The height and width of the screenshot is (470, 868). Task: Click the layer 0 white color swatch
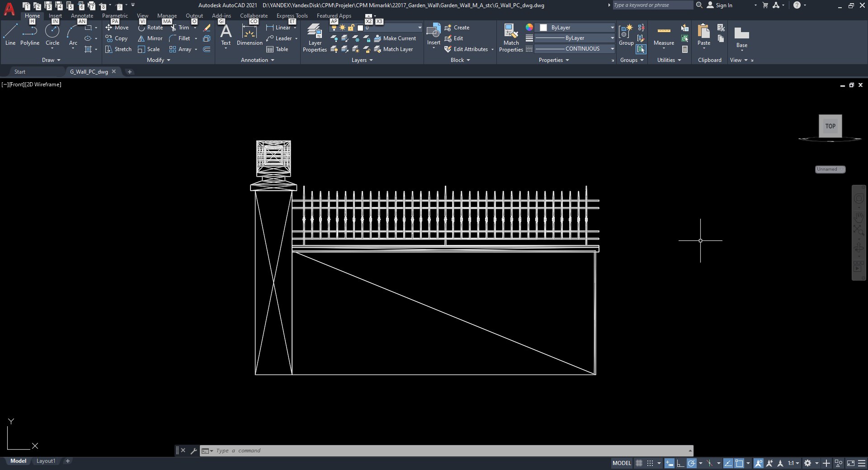pyautogui.click(x=360, y=28)
